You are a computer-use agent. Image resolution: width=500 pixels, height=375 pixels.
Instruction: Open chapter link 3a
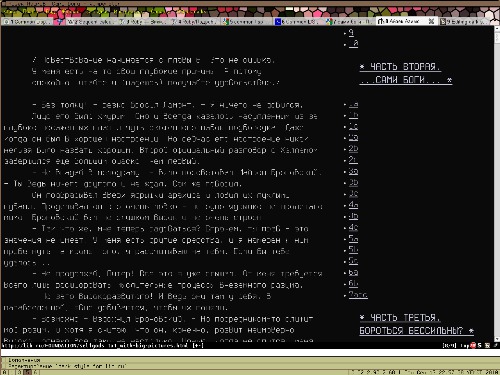pyautogui.click(x=353, y=172)
